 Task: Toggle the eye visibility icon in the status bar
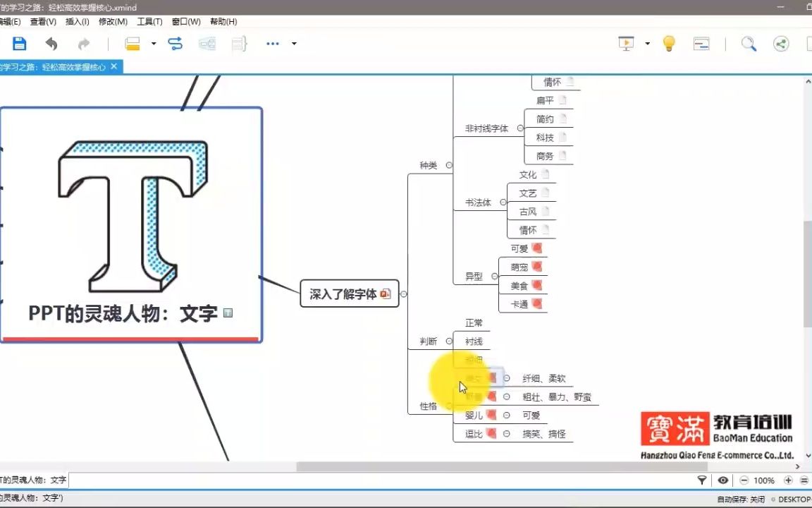(x=722, y=480)
